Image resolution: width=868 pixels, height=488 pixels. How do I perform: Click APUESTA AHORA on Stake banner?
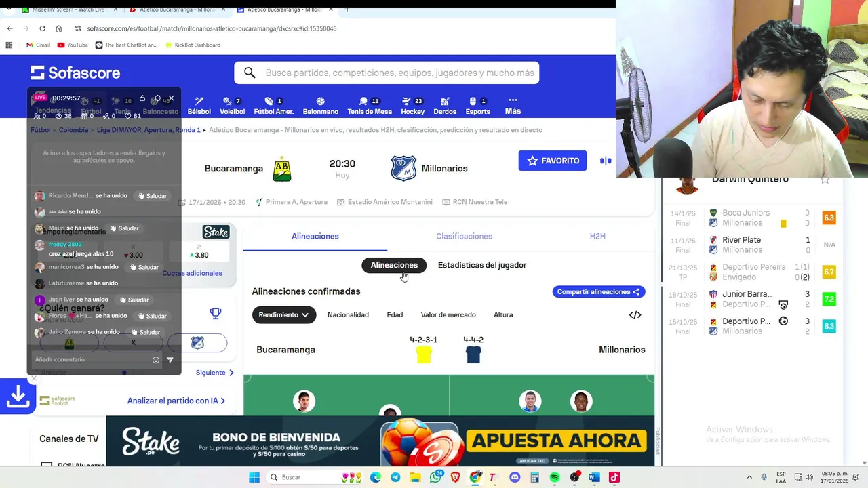(556, 441)
